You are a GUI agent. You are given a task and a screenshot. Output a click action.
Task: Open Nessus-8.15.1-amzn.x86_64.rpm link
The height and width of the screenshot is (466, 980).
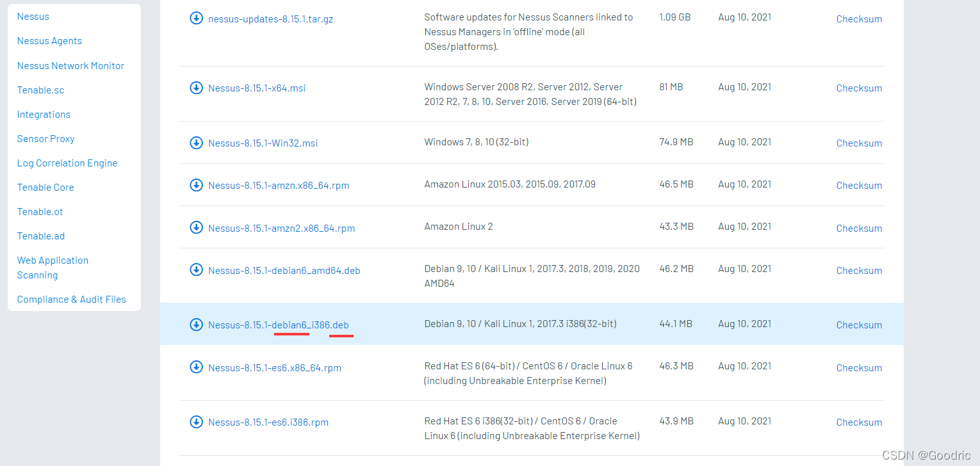[x=279, y=186]
